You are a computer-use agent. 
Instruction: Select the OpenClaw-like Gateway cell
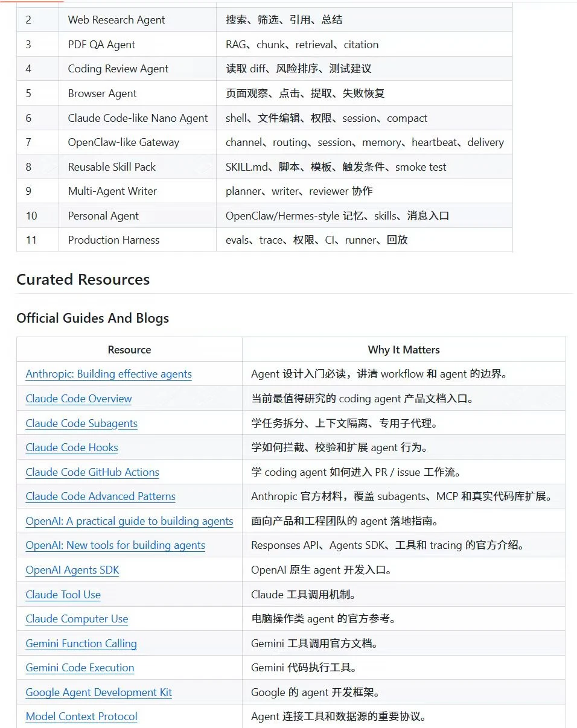point(138,142)
